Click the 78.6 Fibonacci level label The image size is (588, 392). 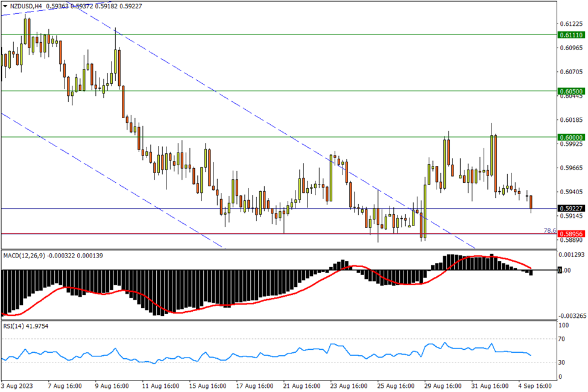click(x=549, y=230)
